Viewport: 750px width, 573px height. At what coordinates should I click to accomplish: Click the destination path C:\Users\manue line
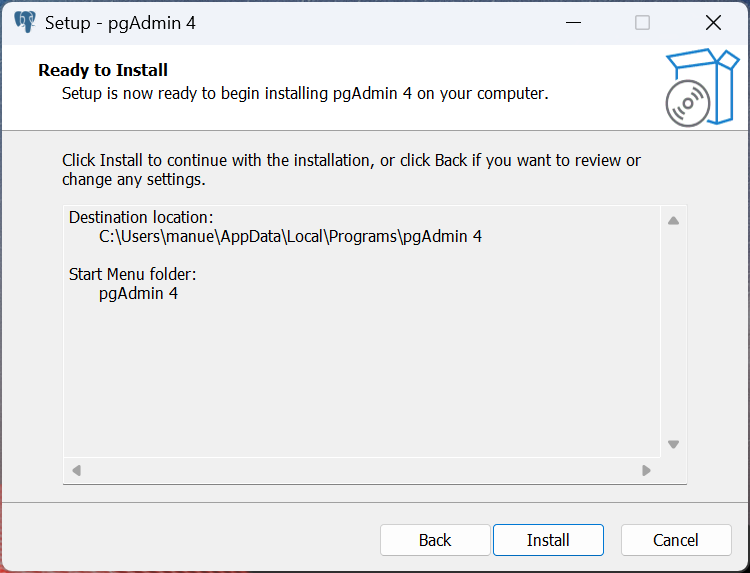290,237
